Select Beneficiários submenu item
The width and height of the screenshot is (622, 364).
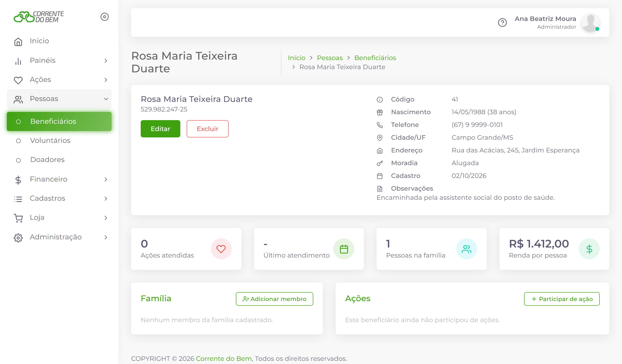(59, 121)
